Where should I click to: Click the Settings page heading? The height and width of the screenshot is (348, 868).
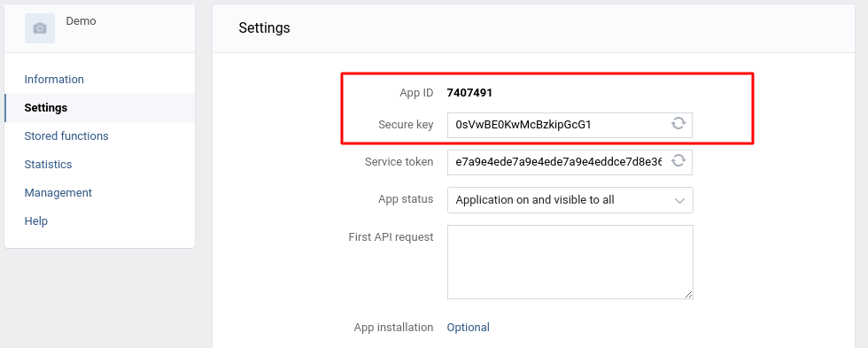click(x=264, y=27)
